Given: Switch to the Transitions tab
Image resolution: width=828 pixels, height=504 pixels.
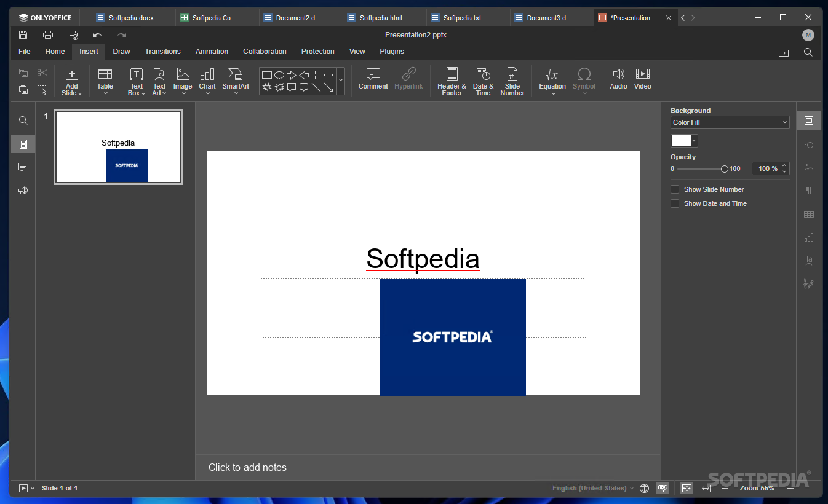Looking at the screenshot, I should (162, 52).
